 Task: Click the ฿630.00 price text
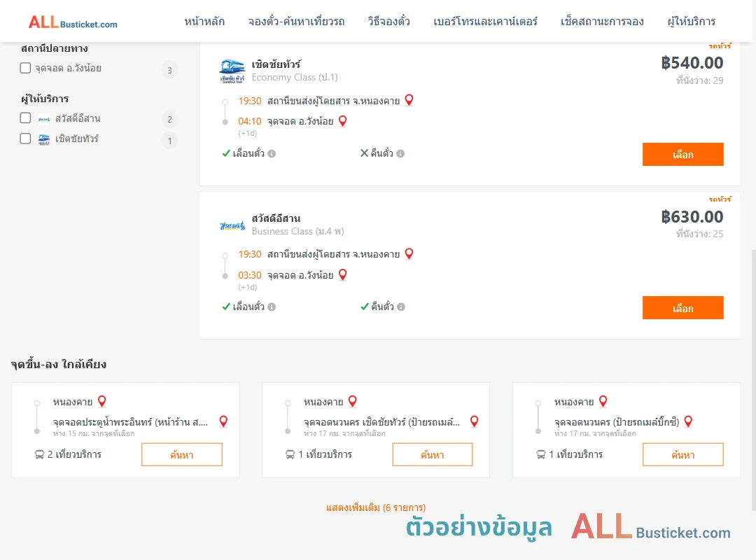pos(692,216)
